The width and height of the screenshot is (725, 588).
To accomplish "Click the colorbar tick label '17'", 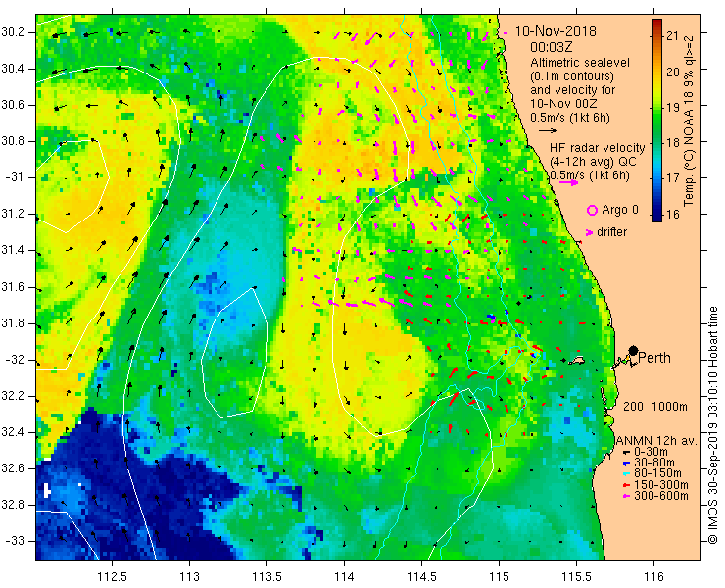I will (x=673, y=178).
